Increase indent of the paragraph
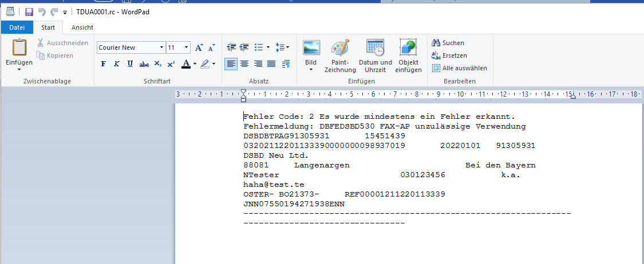Image resolution: width=644 pixels, height=264 pixels. pyautogui.click(x=244, y=47)
